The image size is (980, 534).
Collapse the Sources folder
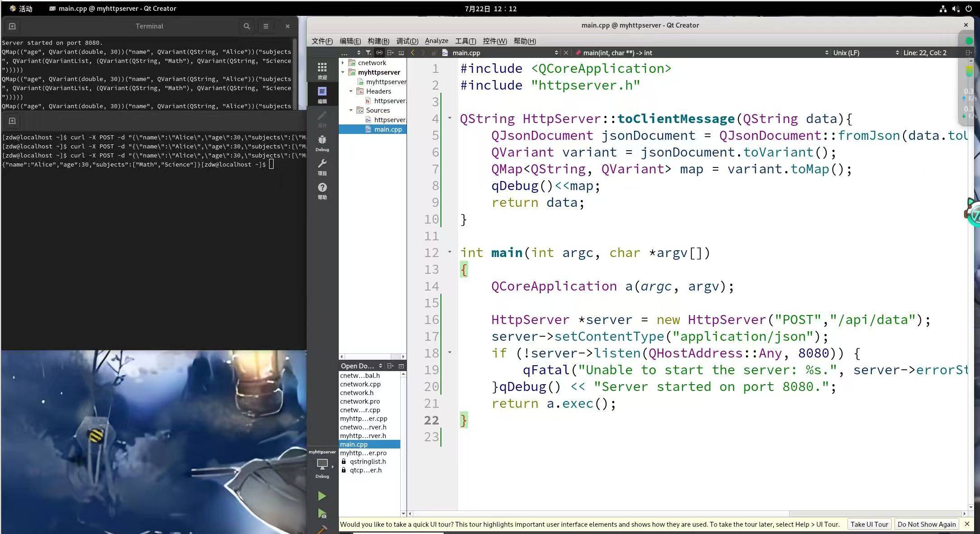click(351, 110)
